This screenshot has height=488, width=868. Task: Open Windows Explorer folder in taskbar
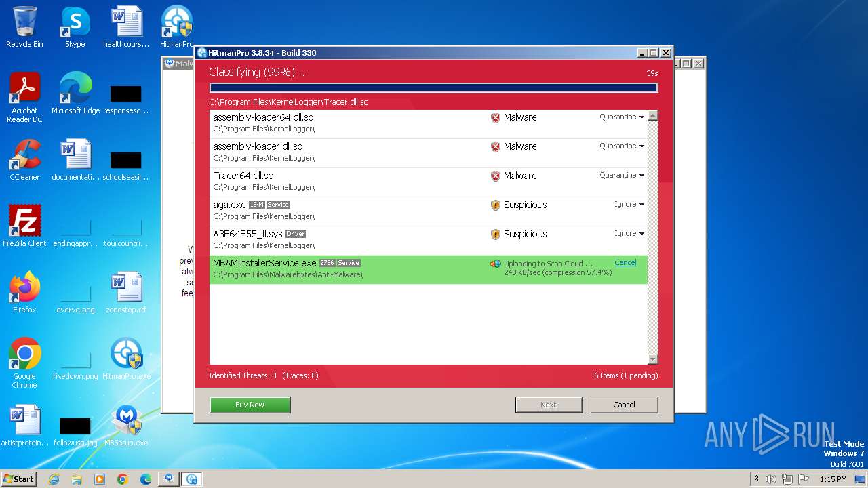(x=77, y=479)
